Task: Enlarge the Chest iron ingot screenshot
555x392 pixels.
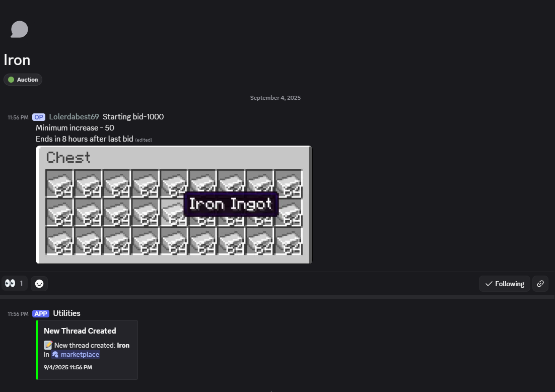Action: click(x=174, y=205)
